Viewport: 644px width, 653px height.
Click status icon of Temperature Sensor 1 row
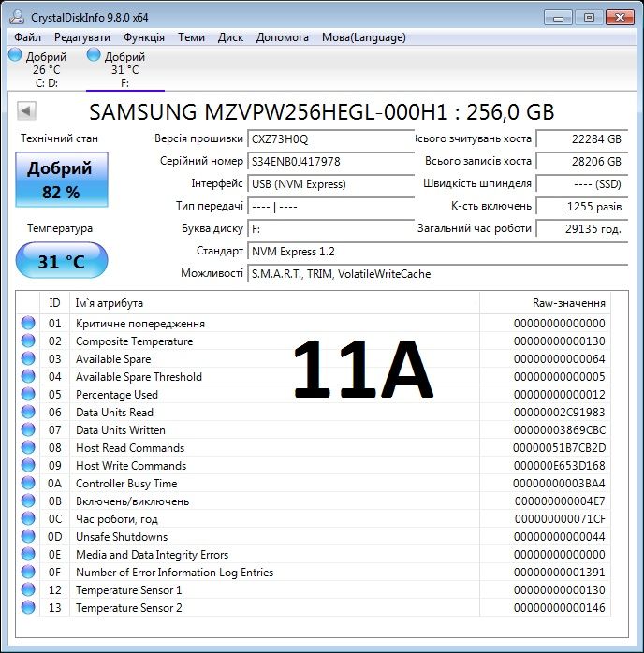pyautogui.click(x=28, y=589)
